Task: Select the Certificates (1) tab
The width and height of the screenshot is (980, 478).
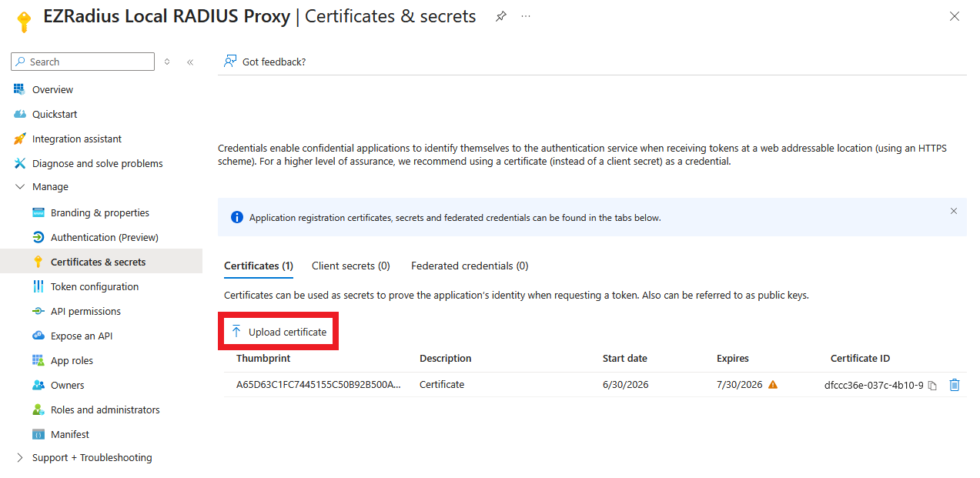Action: click(x=259, y=266)
